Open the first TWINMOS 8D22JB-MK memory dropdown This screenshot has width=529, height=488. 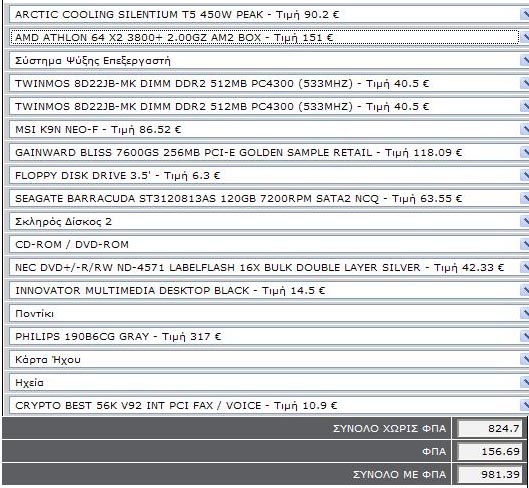click(269, 83)
